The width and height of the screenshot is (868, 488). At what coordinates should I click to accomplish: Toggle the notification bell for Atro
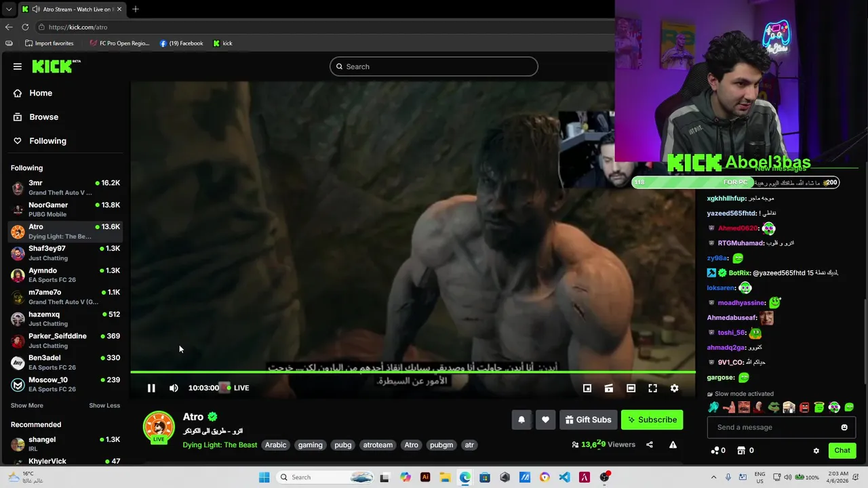pos(521,420)
